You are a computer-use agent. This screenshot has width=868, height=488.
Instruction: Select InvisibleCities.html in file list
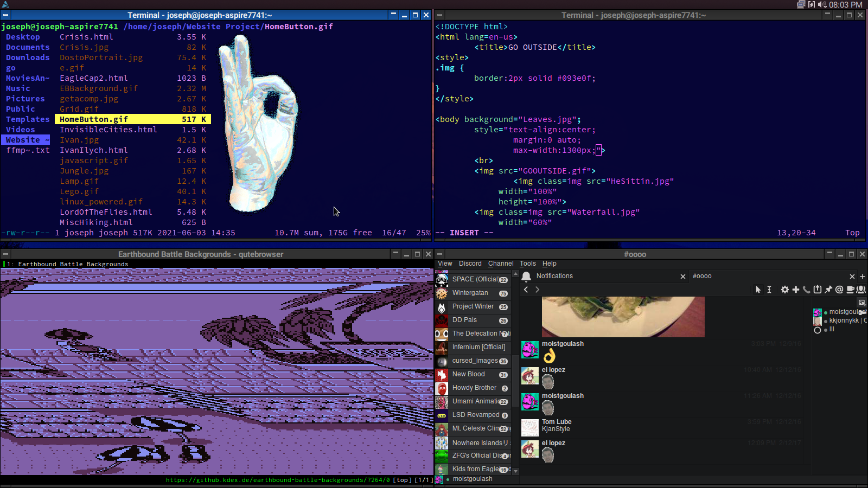pyautogui.click(x=132, y=130)
